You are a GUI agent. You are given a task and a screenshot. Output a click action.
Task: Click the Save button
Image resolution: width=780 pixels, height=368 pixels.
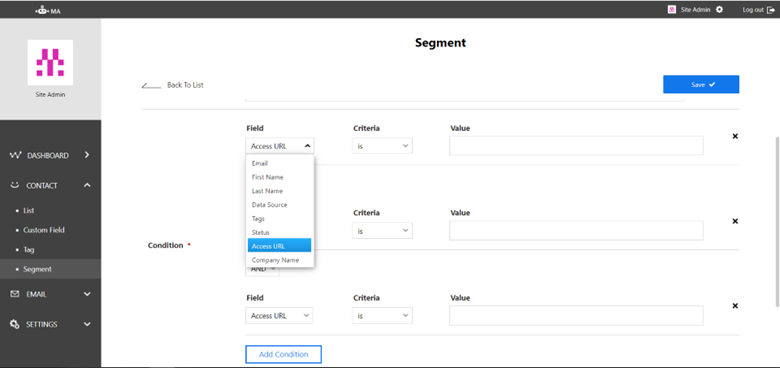click(x=701, y=85)
